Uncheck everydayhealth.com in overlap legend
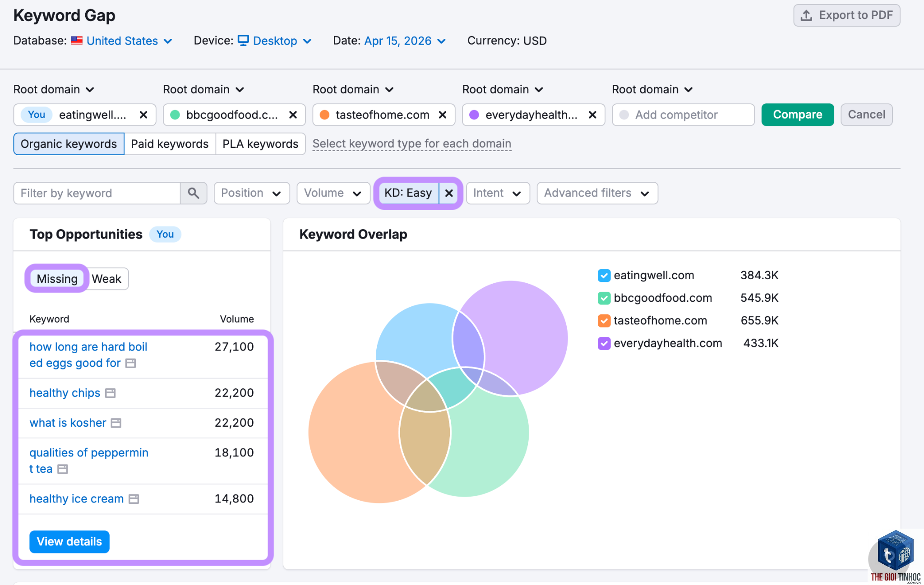The image size is (924, 585). pyautogui.click(x=604, y=343)
